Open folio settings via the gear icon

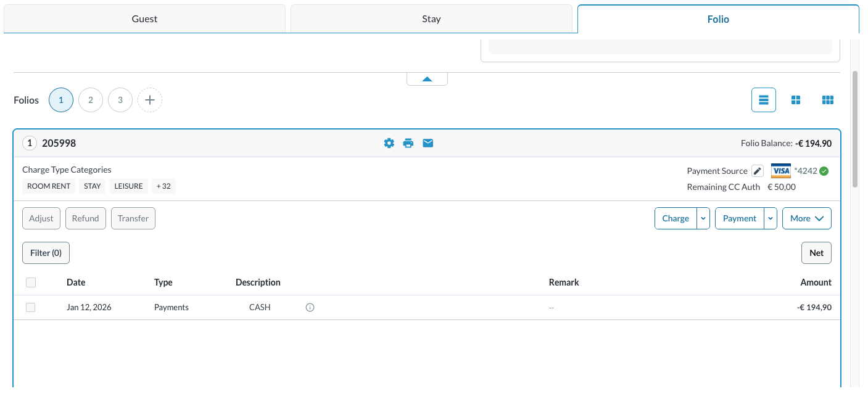coord(389,142)
